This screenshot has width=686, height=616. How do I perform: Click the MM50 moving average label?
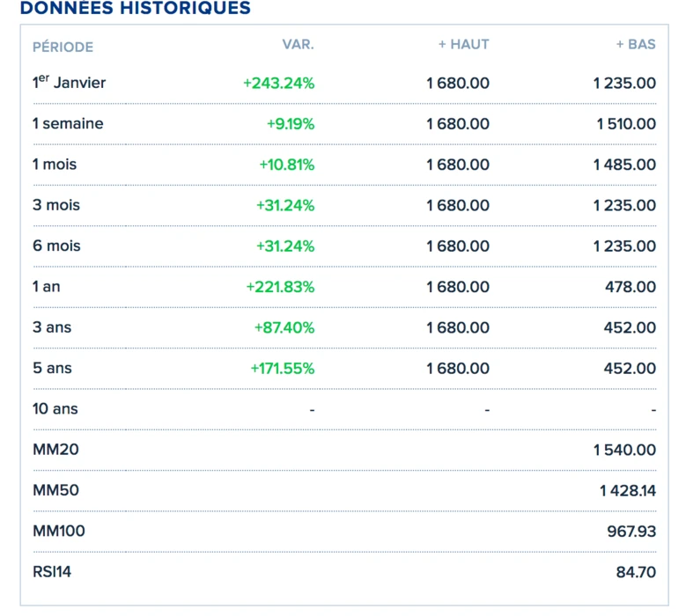(x=55, y=490)
